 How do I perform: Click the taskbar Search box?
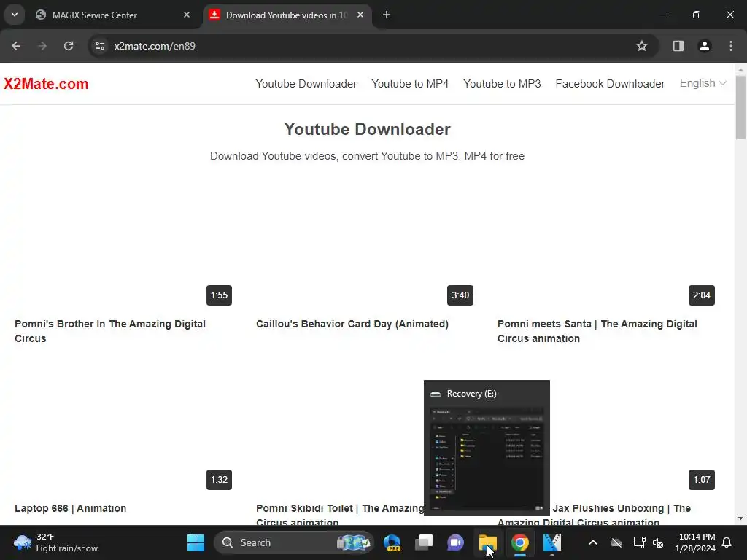[294, 542]
